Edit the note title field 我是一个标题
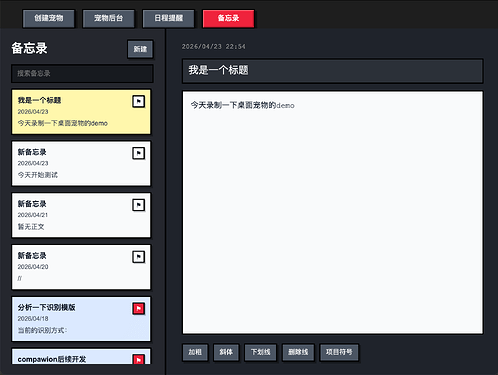This screenshot has height=375, width=498. tap(333, 71)
